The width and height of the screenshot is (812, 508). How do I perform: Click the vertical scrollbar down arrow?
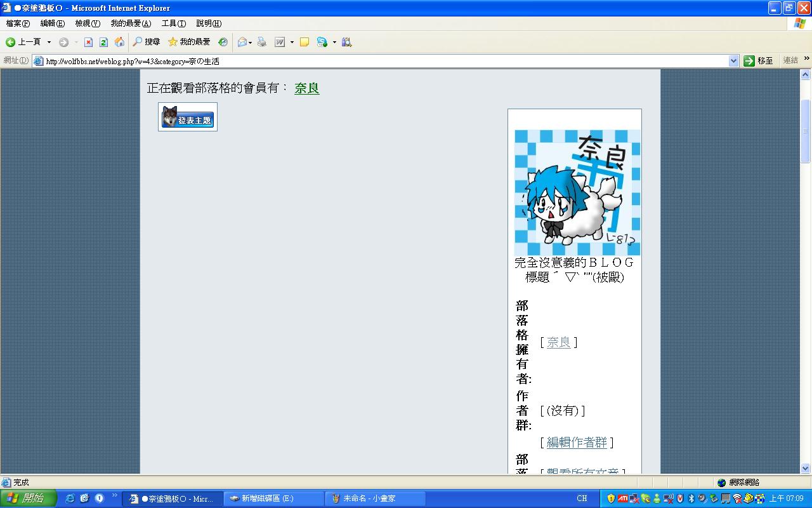tap(806, 469)
